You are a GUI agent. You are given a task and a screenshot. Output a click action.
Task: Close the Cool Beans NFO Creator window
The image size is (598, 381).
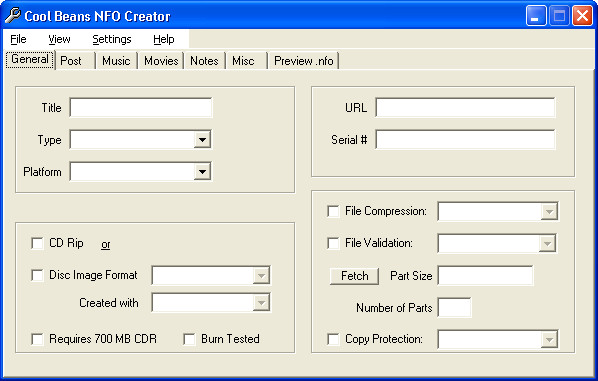(x=582, y=16)
